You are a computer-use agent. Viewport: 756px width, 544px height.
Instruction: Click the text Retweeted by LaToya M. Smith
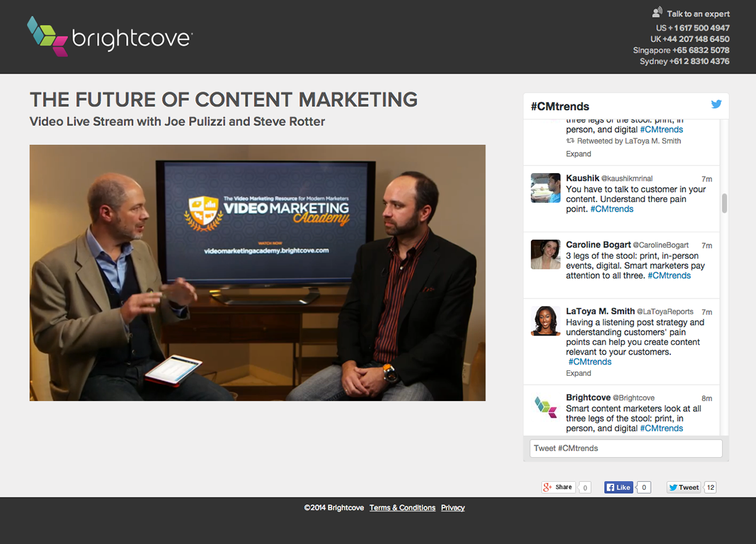(x=629, y=141)
